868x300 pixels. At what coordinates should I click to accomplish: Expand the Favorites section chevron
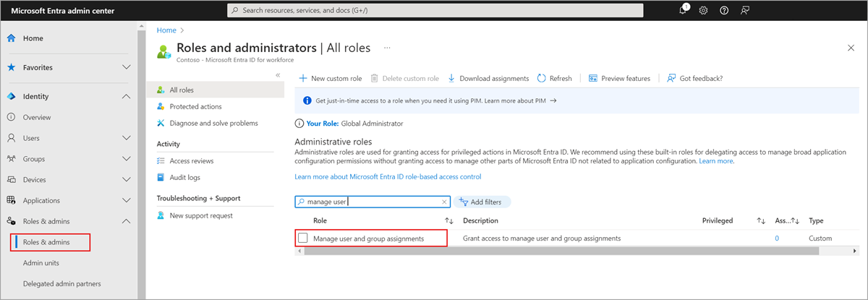127,67
